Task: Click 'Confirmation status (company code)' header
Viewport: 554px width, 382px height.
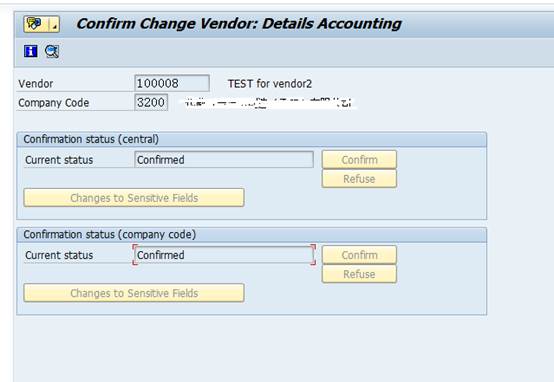Action: point(110,235)
